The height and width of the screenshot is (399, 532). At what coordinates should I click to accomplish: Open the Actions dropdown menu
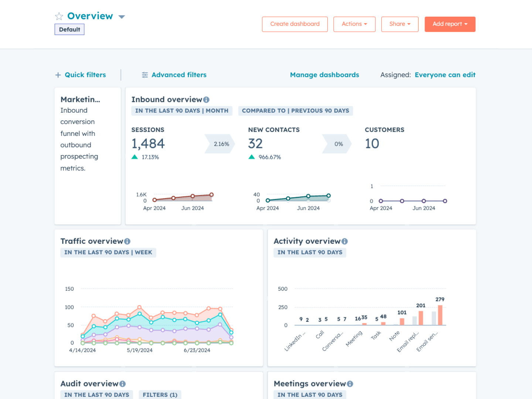click(354, 24)
